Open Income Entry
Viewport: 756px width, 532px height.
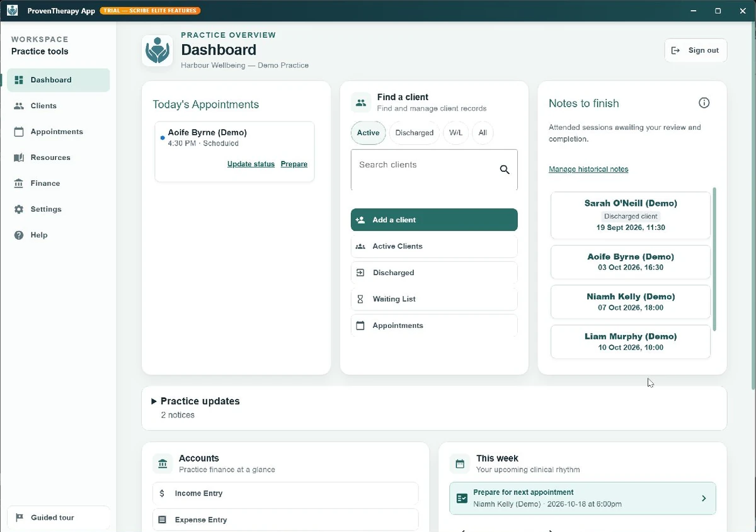tap(285, 494)
